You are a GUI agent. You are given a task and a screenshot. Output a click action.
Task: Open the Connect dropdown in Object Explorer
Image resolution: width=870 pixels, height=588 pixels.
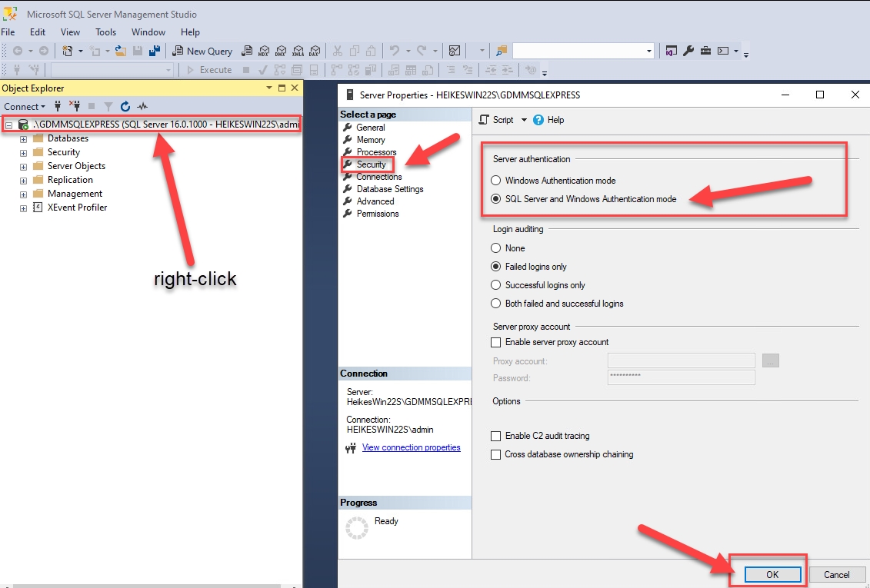(25, 106)
